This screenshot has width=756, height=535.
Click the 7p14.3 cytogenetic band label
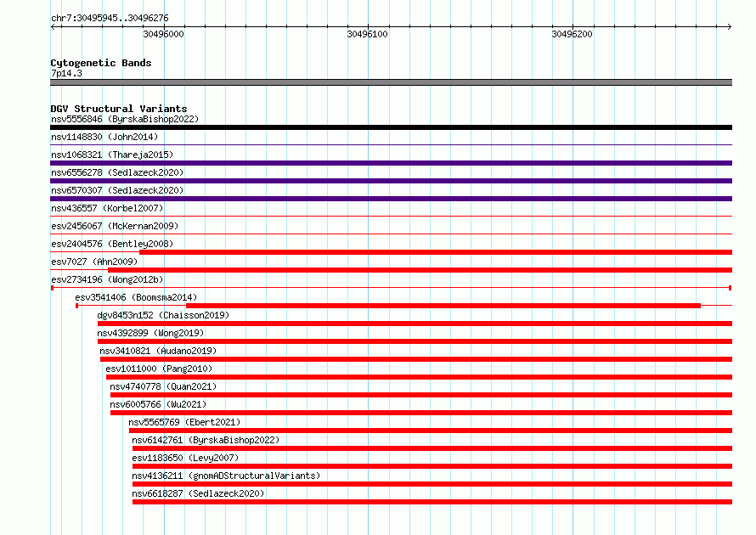pos(66,73)
